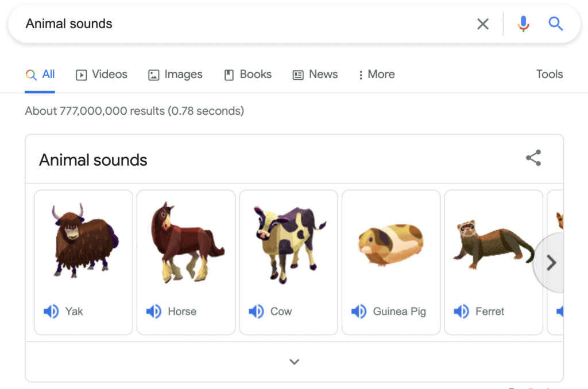Screen dimensions: 588x389
Task: Play the Yak sound speaker icon
Action: (x=51, y=311)
